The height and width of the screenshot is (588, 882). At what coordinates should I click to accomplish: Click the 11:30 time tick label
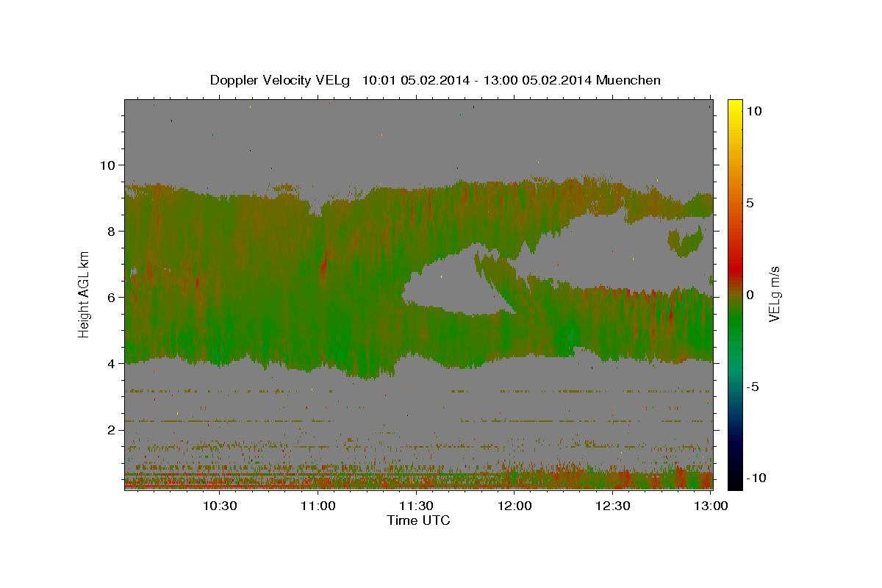[417, 506]
